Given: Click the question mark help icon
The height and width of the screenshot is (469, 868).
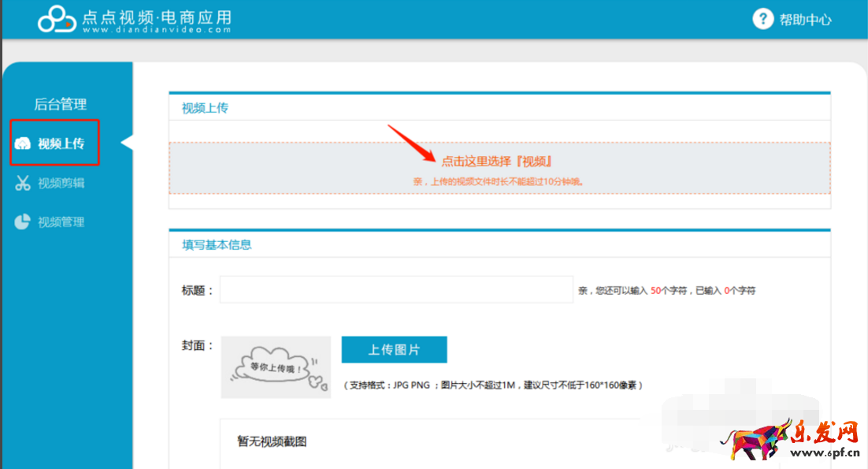Looking at the screenshot, I should (762, 19).
